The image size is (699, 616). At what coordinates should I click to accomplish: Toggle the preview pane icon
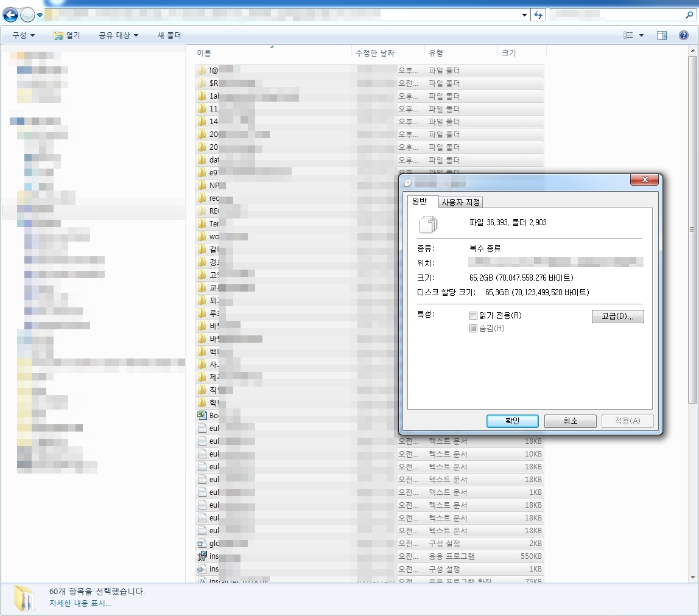(661, 35)
